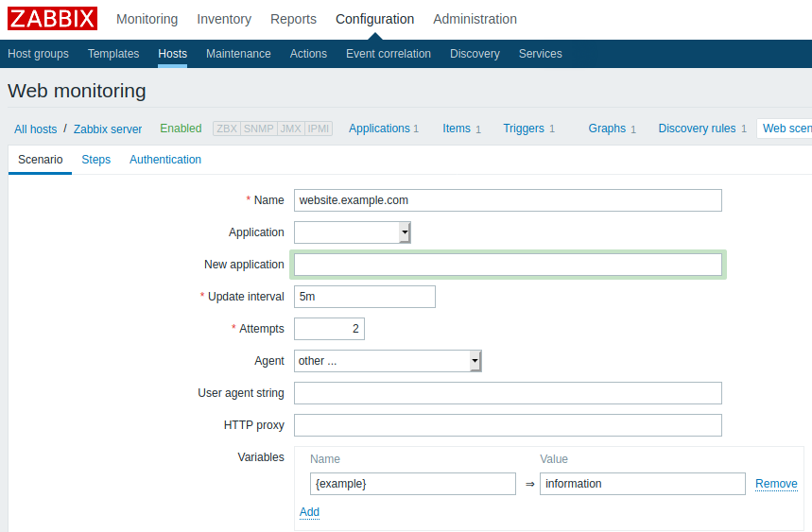Image resolution: width=812 pixels, height=532 pixels.
Task: Switch to the Steps tab
Action: point(96,160)
